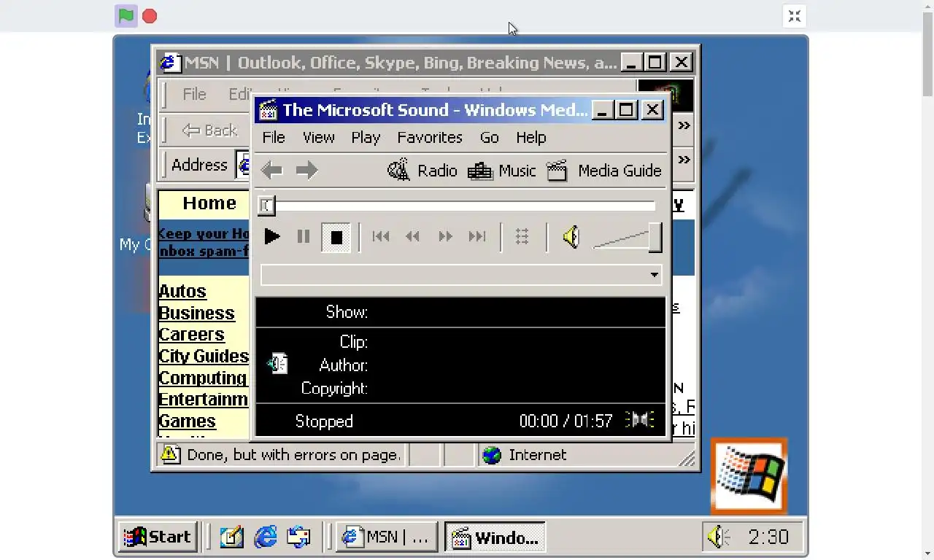The height and width of the screenshot is (560, 934).
Task: Open the Start menu
Action: tap(158, 537)
